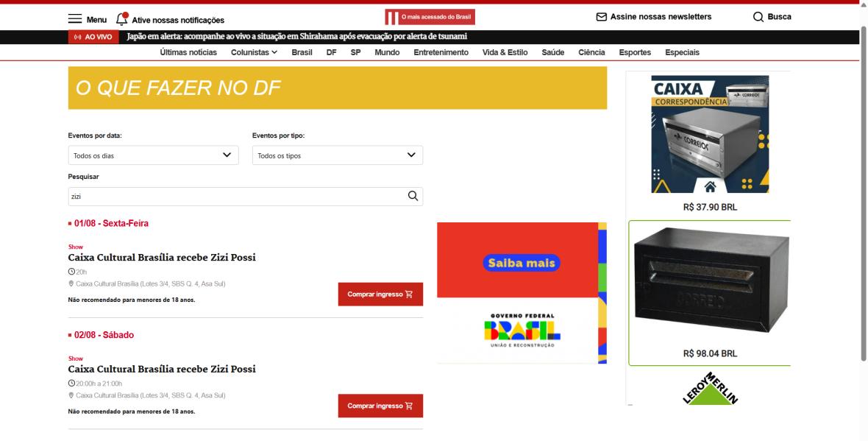Click the clock icon beside 20:00h a 21:00h
This screenshot has width=868, height=441.
(71, 383)
